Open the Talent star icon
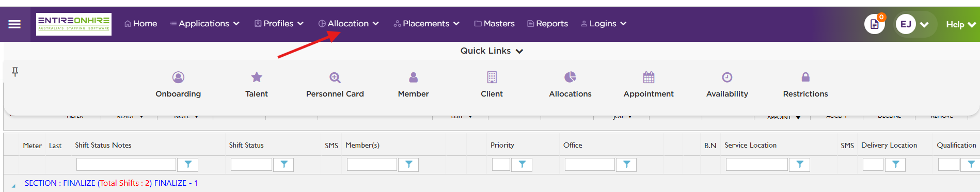This screenshot has width=980, height=192. pyautogui.click(x=257, y=77)
